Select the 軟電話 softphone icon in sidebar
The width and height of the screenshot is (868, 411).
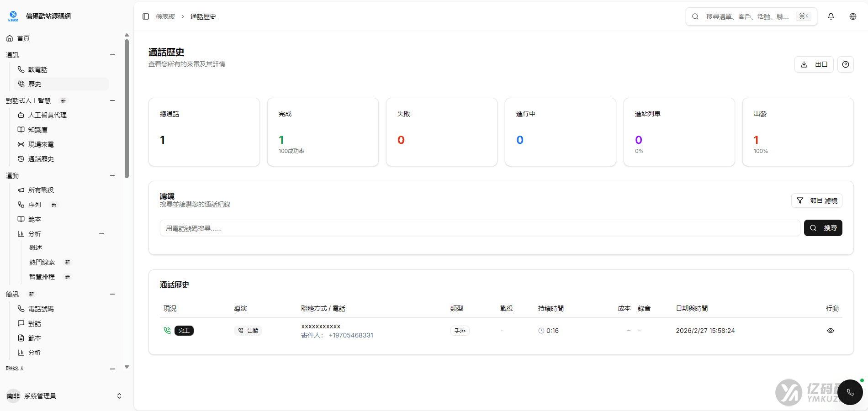click(21, 69)
